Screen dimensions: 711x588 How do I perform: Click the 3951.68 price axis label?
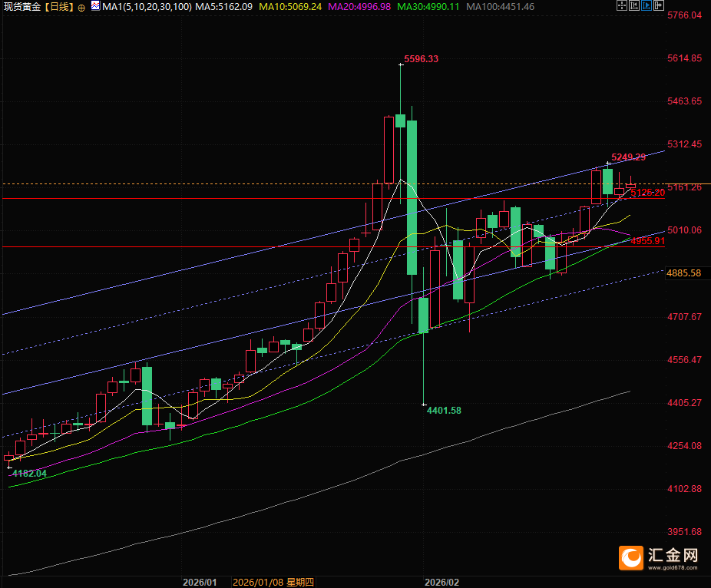[684, 532]
